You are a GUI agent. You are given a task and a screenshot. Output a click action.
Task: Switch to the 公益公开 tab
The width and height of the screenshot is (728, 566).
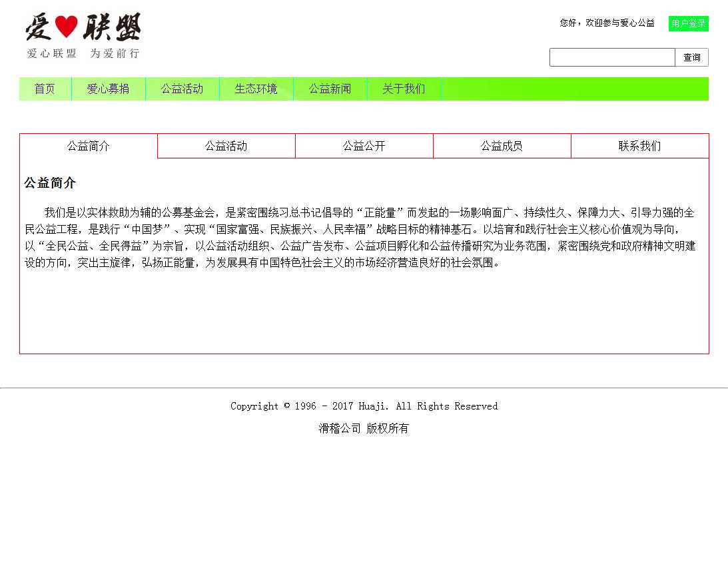point(364,146)
